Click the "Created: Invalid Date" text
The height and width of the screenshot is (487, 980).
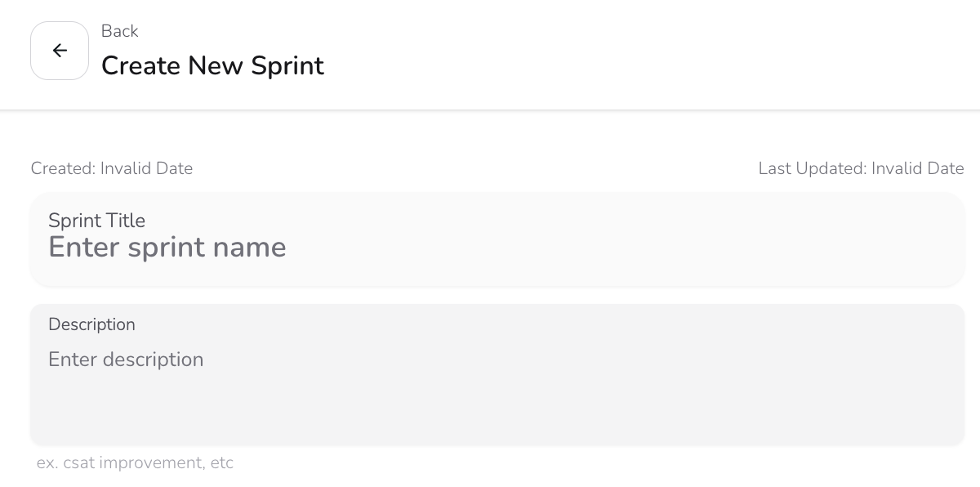point(112,168)
